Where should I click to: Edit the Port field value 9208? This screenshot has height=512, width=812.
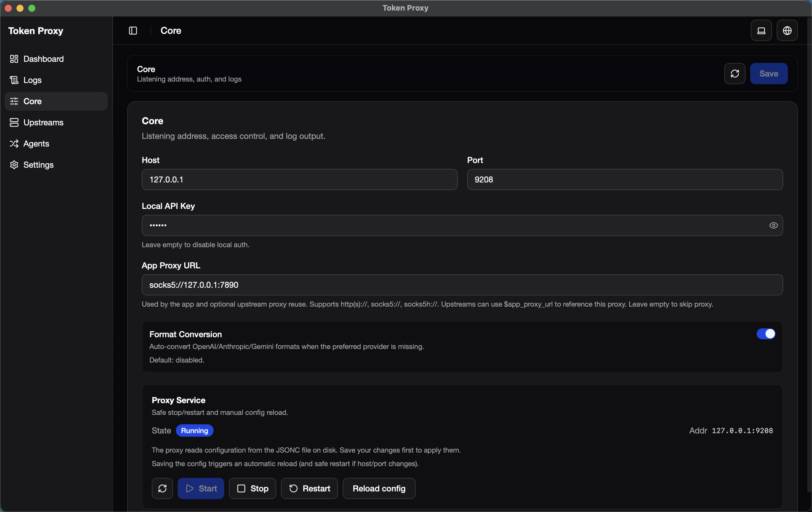coord(625,179)
